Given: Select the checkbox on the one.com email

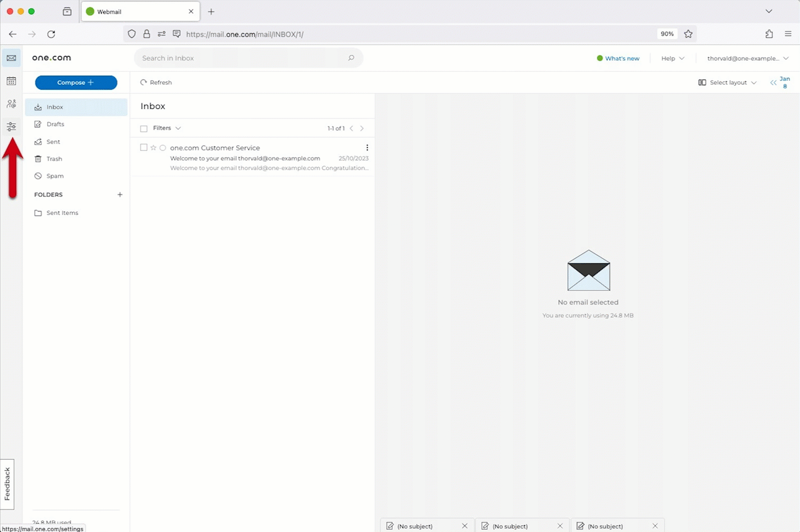Looking at the screenshot, I should pyautogui.click(x=144, y=147).
